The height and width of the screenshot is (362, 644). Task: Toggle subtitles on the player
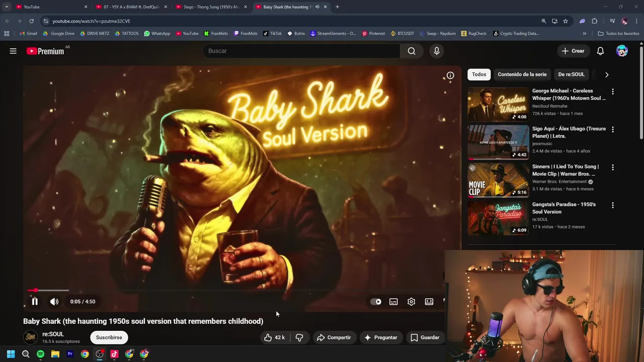pos(393,302)
